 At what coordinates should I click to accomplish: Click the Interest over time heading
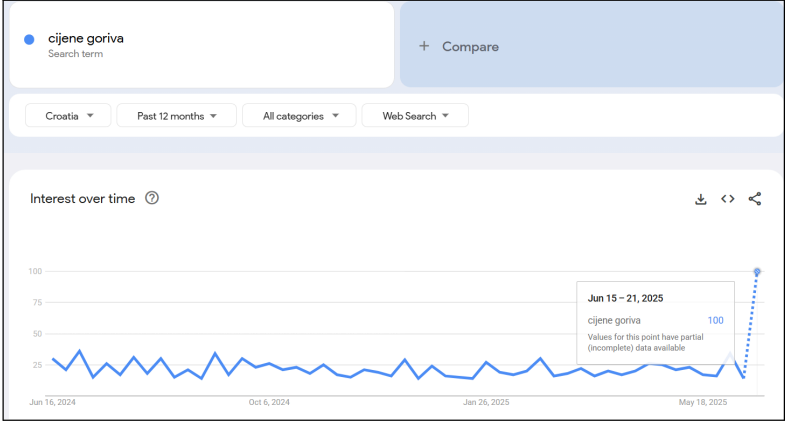pos(82,198)
